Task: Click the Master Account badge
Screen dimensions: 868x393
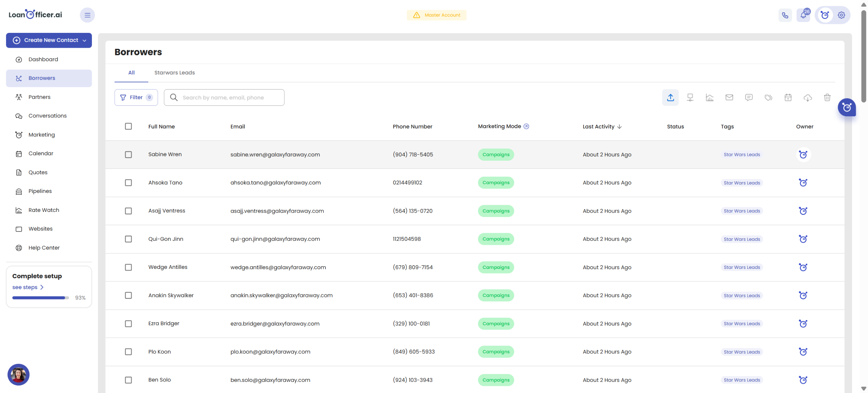Action: (x=436, y=15)
